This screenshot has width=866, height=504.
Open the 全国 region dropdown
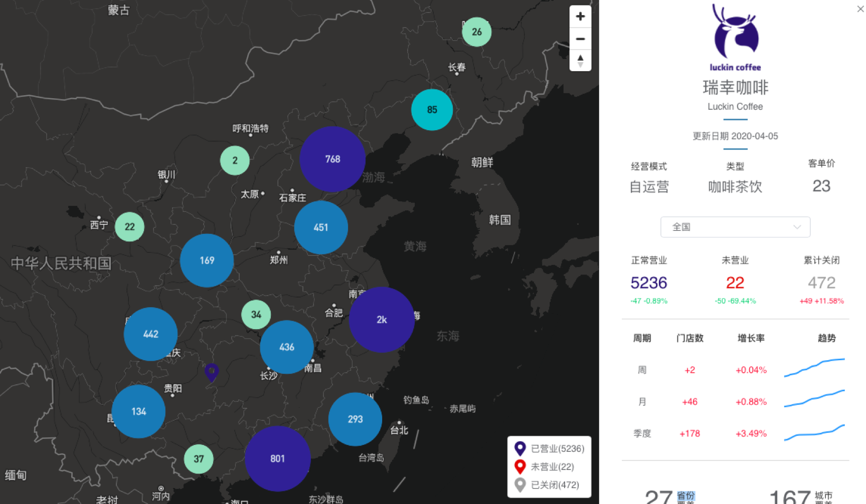pos(735,227)
